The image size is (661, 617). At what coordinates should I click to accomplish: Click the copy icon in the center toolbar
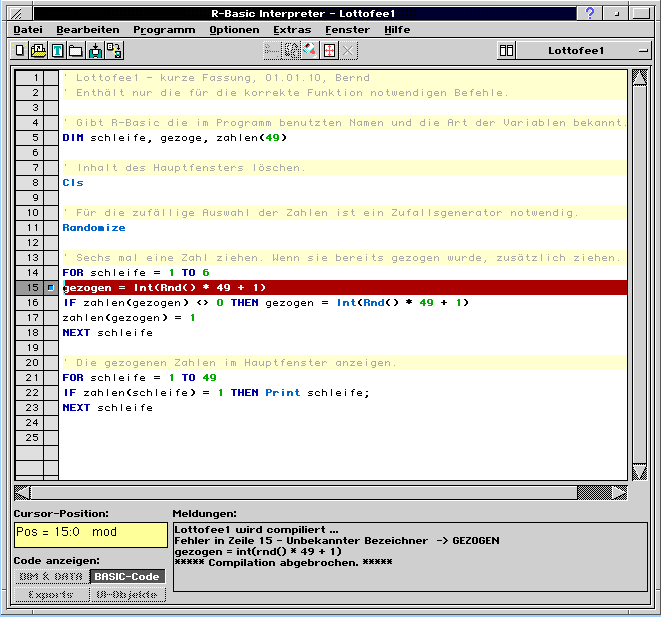pyautogui.click(x=291, y=51)
